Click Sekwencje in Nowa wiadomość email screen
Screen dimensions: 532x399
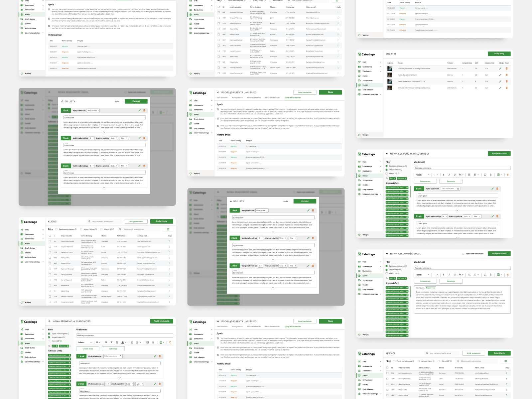click(451, 281)
